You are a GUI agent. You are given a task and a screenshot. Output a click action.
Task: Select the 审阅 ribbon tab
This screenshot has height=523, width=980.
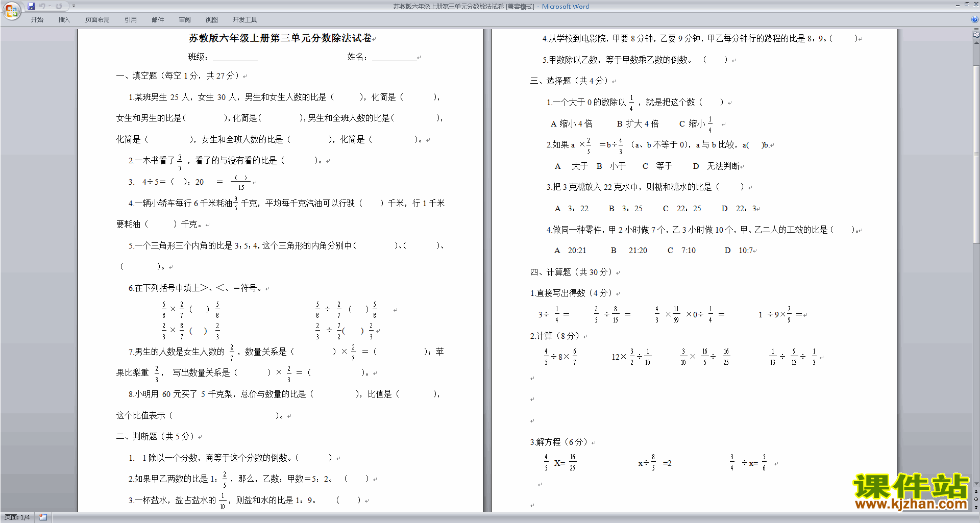click(x=185, y=19)
